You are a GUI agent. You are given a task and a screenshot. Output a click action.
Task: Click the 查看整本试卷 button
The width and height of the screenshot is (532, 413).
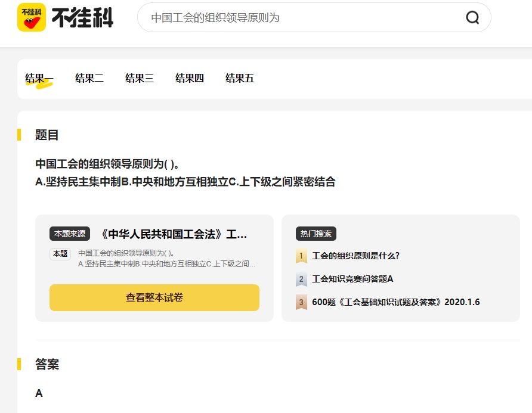[x=154, y=297]
